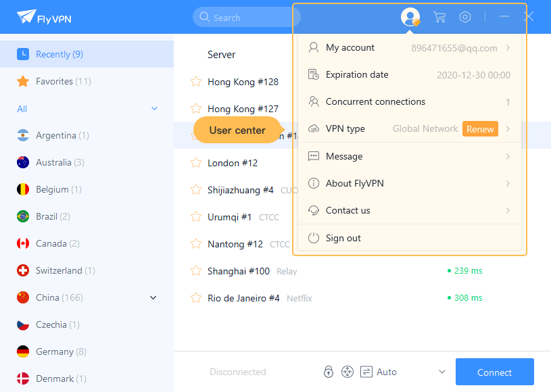
Task: Click inside the Search field
Action: point(246,17)
